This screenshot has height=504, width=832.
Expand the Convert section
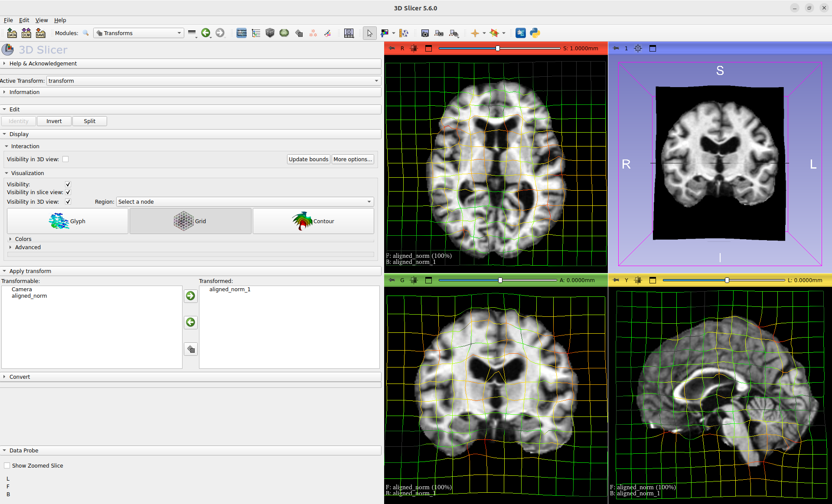coord(190,377)
